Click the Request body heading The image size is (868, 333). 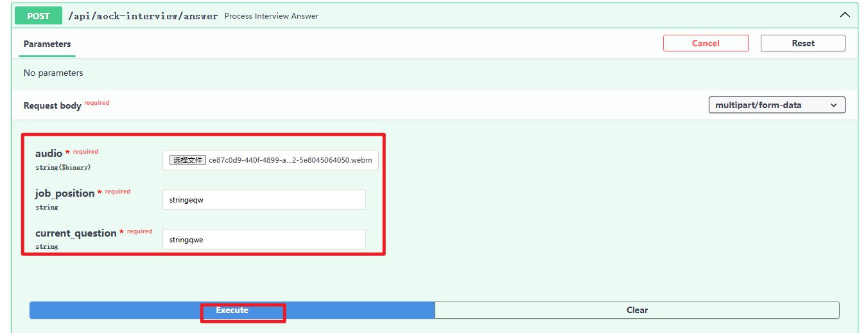(x=52, y=105)
